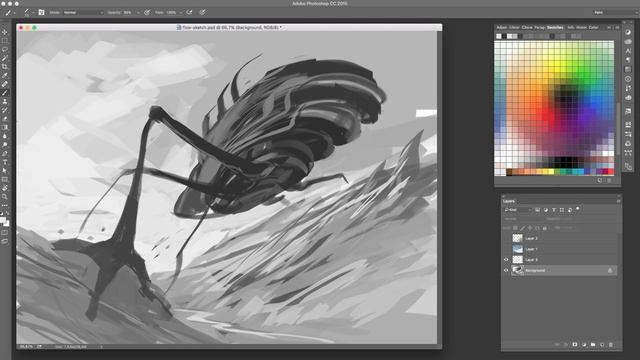Switch to the Adjustments tab

pyautogui.click(x=502, y=27)
